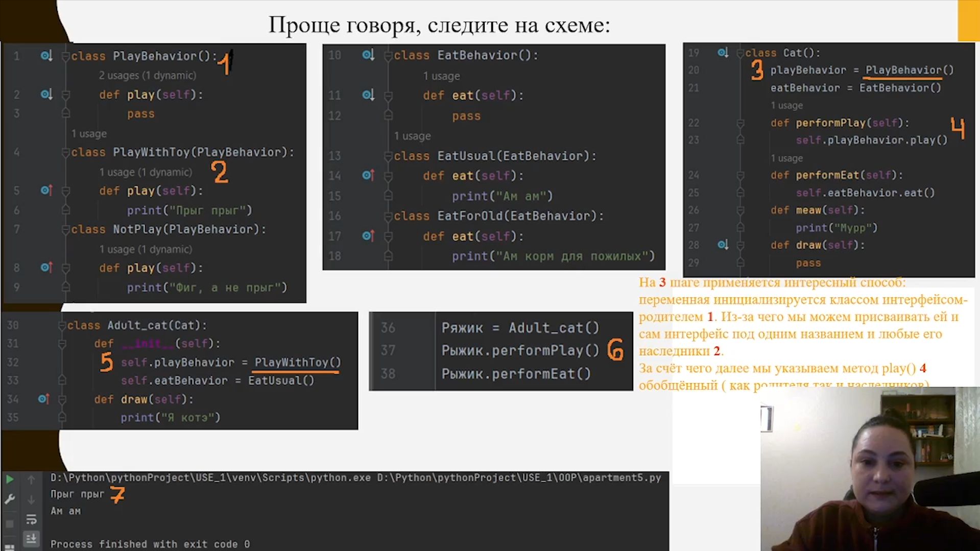Click the apartment5.py path in console output
The image size is (980, 551).
pyautogui.click(x=519, y=477)
